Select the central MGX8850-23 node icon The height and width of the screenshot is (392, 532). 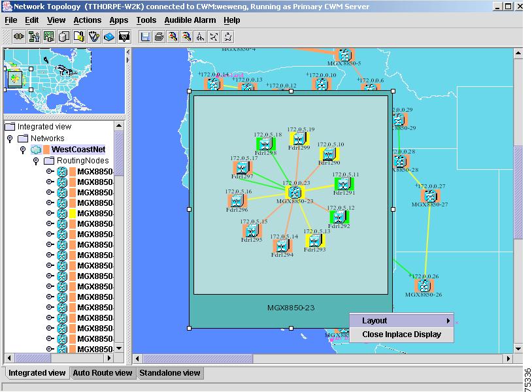(294, 192)
